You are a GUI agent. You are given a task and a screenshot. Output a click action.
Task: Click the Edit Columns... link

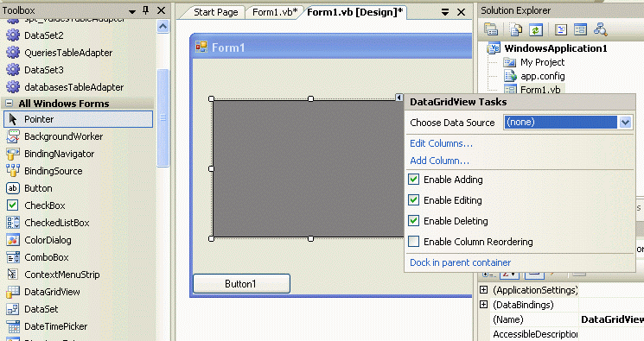click(x=441, y=143)
